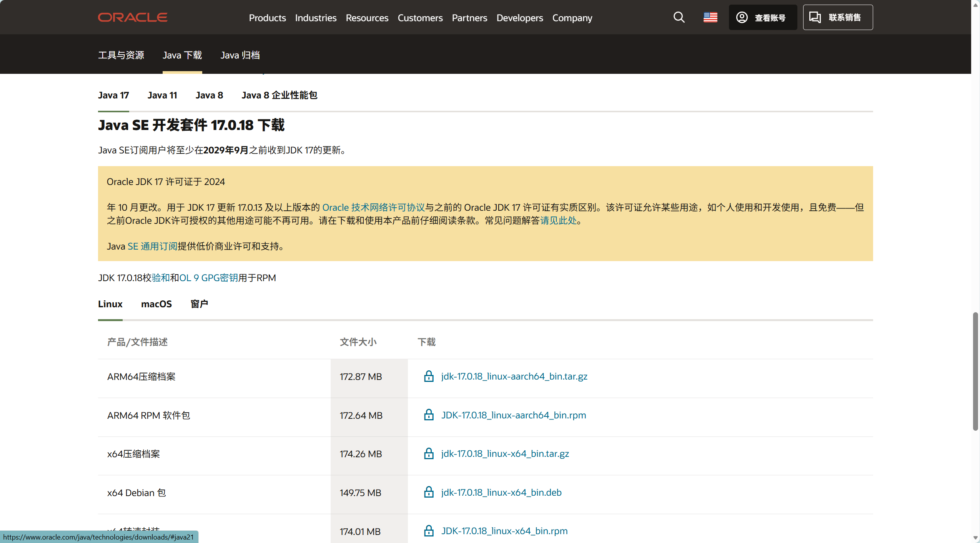The height and width of the screenshot is (543, 980).
Task: Download jdk-17.0.18_linux-x64_bin.deb file link
Action: pos(501,492)
